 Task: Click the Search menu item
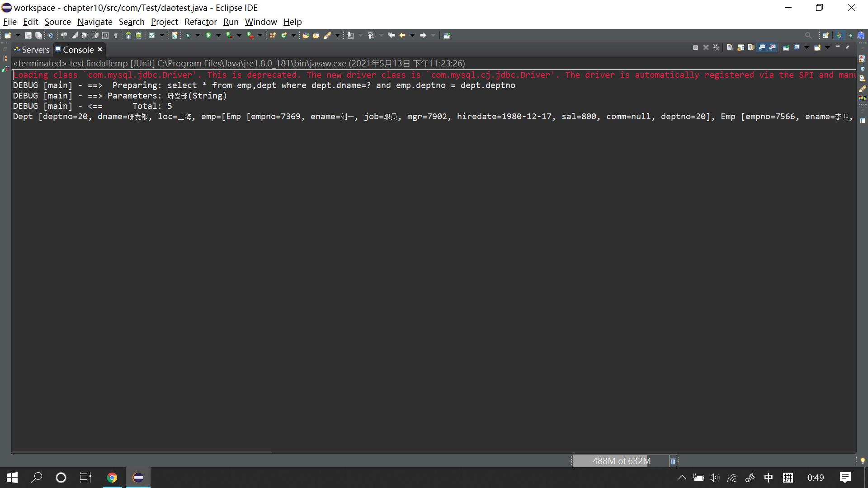pyautogui.click(x=131, y=22)
